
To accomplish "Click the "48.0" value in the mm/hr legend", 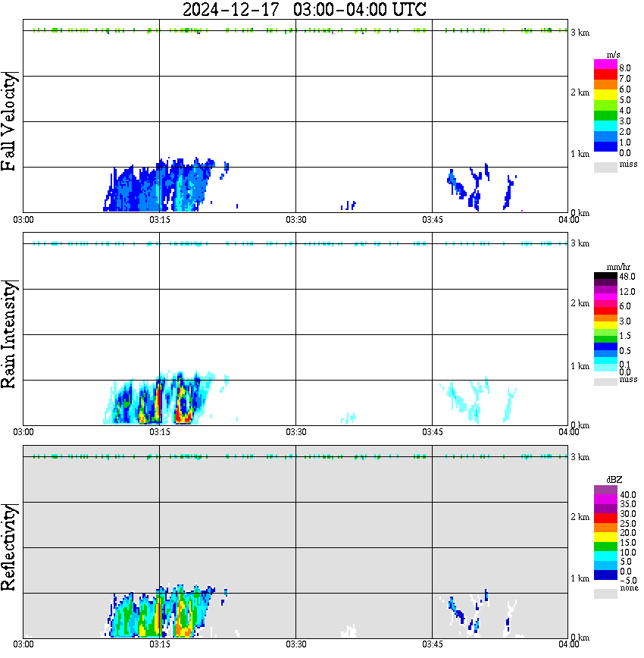I will click(627, 277).
